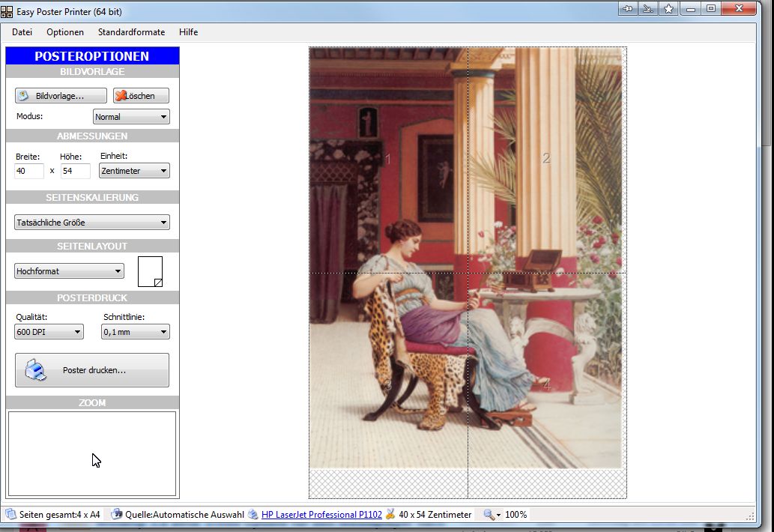Click the page orientation preview icon
This screenshot has width=774, height=532.
pos(150,271)
